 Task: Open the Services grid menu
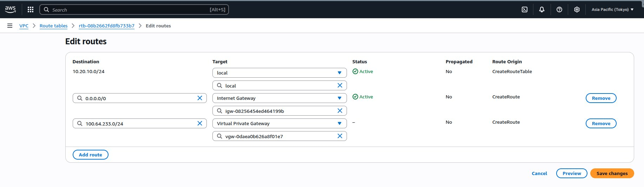coord(31,9)
